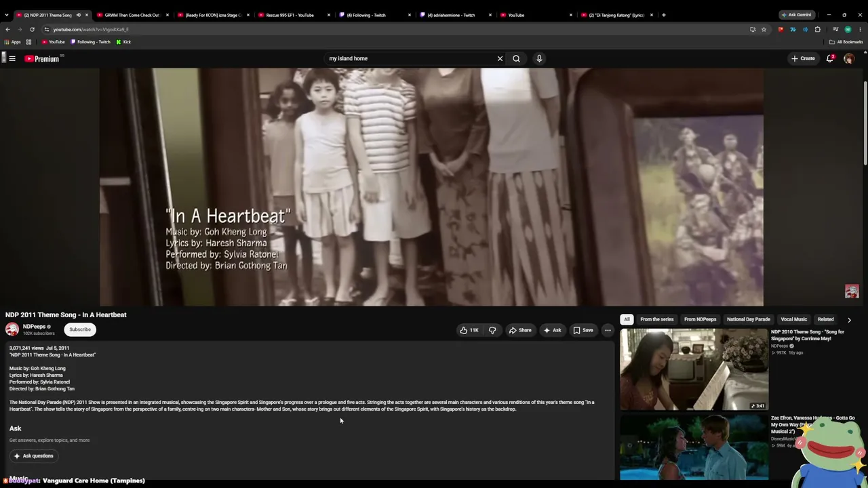
Task: Open the account avatar menu
Action: [x=848, y=59]
